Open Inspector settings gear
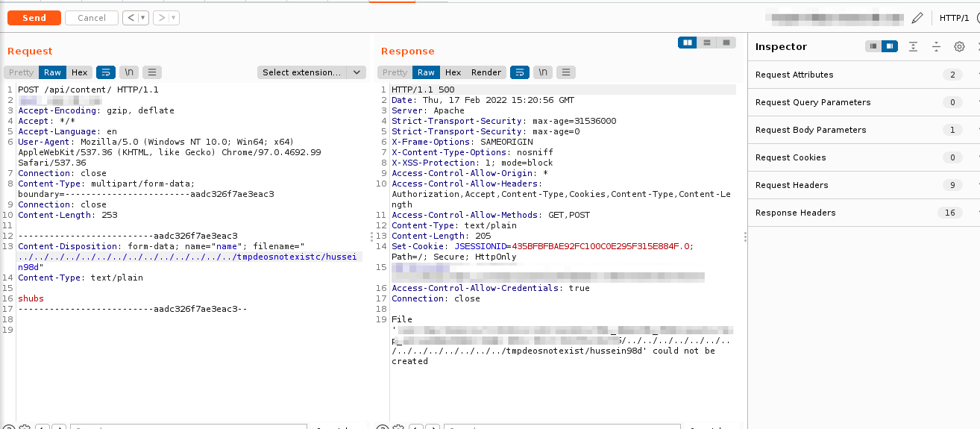 (959, 46)
